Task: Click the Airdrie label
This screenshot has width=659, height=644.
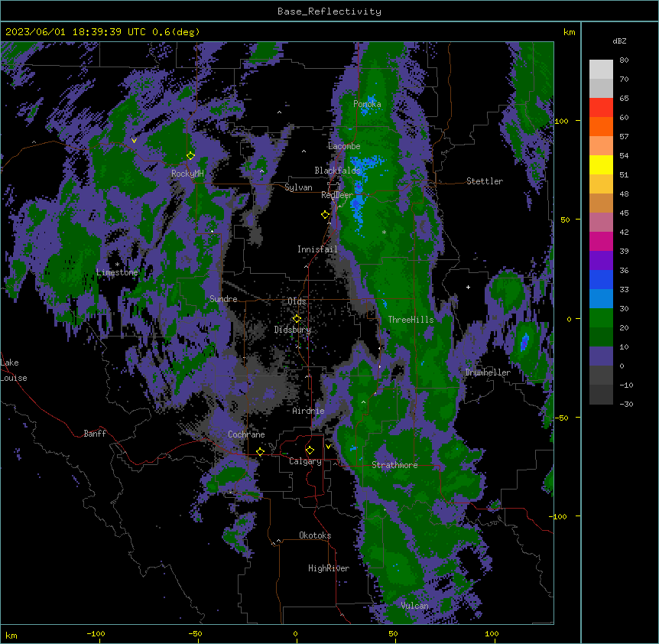Action: point(308,411)
